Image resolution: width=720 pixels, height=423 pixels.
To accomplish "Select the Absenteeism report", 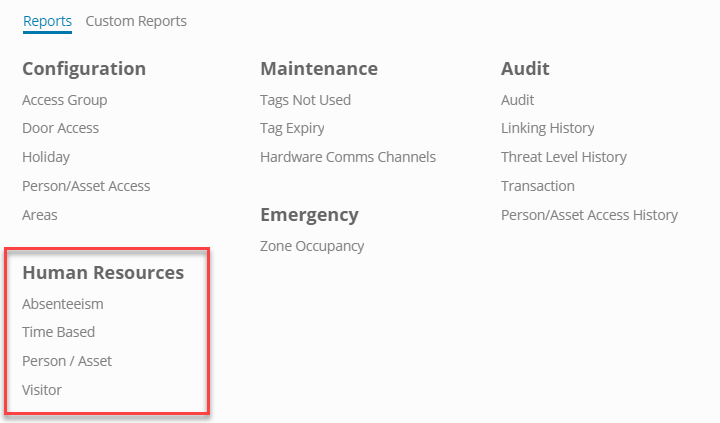I will pos(62,303).
